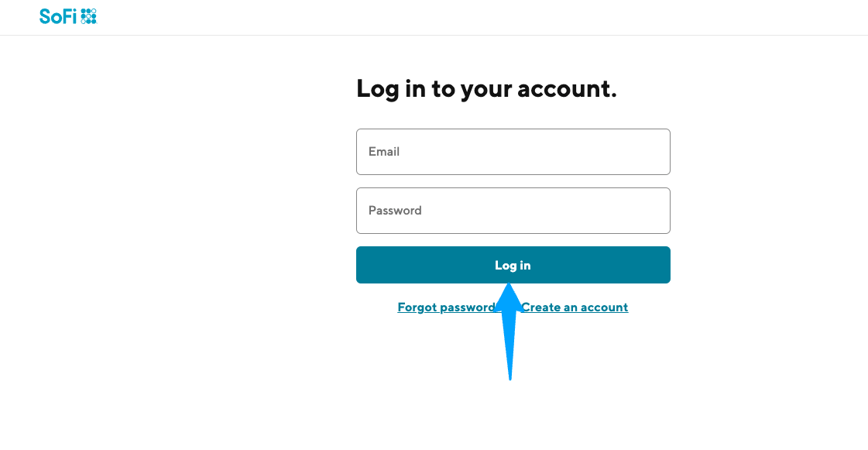Click the SoFi dotted grid logo icon
868x450 pixels.
[x=89, y=15]
